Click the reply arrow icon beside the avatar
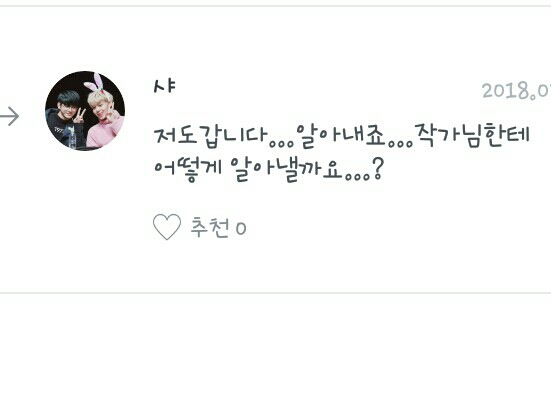 click(x=9, y=116)
